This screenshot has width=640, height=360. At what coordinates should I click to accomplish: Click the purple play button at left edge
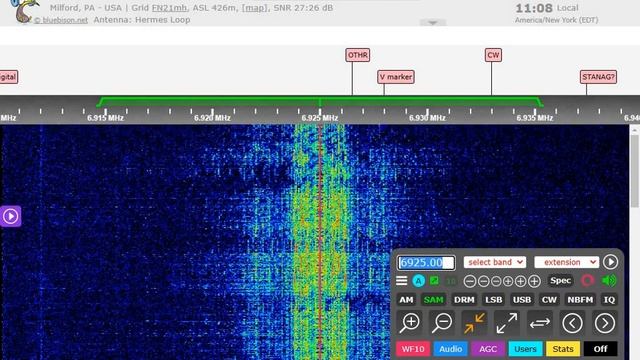pos(10,216)
